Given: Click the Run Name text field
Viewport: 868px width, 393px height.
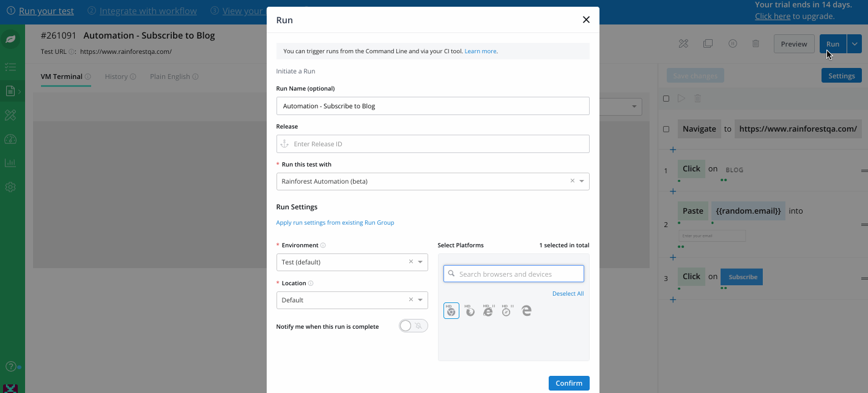Looking at the screenshot, I should coord(432,106).
